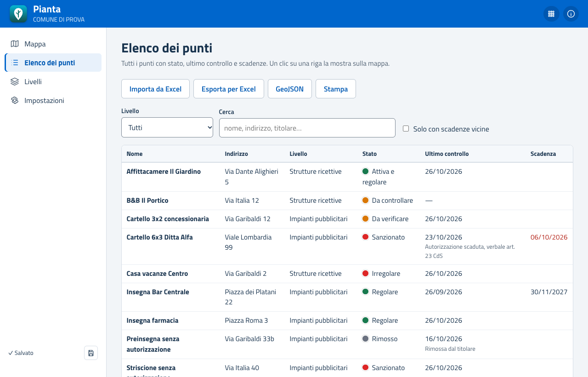Screen dimensions: 588x377
Task: Click the row name Preinsegna senza autorizzazione
Action: pyautogui.click(x=153, y=344)
